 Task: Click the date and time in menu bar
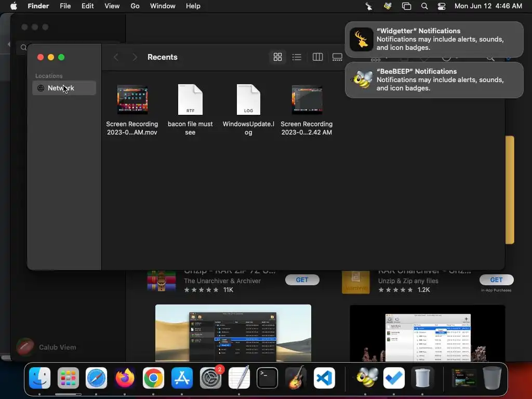click(488, 6)
